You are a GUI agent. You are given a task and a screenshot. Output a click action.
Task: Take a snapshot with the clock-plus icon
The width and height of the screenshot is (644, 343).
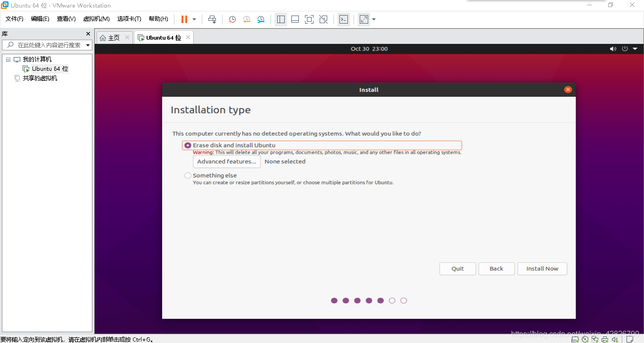(x=232, y=19)
